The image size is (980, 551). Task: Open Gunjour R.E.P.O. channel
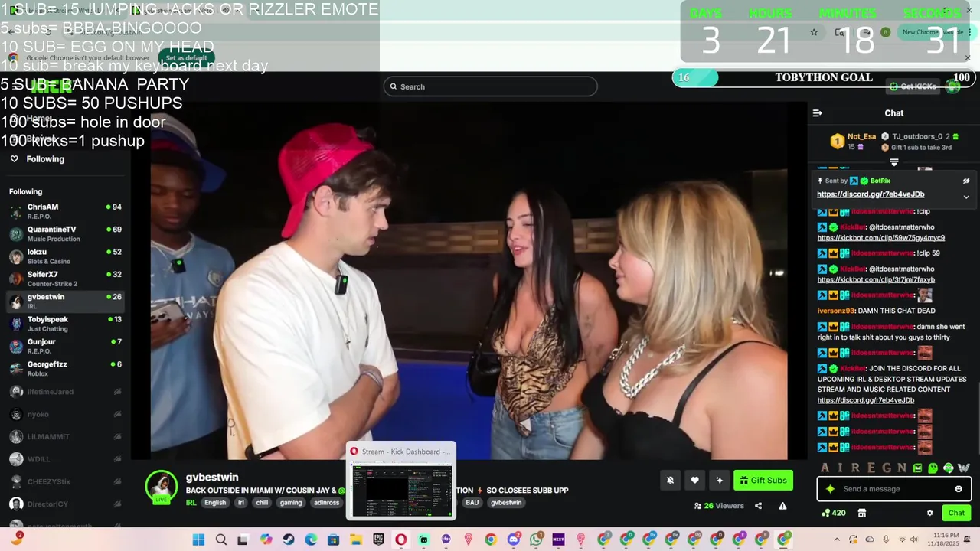(65, 346)
